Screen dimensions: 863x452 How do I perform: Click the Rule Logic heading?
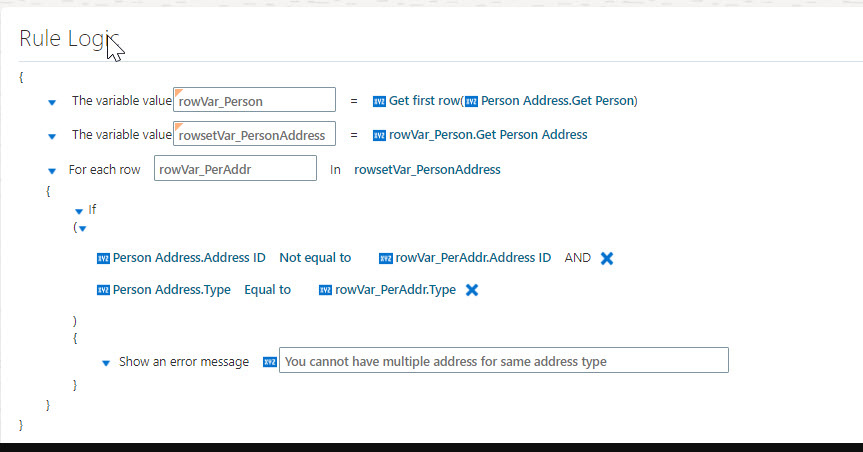click(69, 39)
